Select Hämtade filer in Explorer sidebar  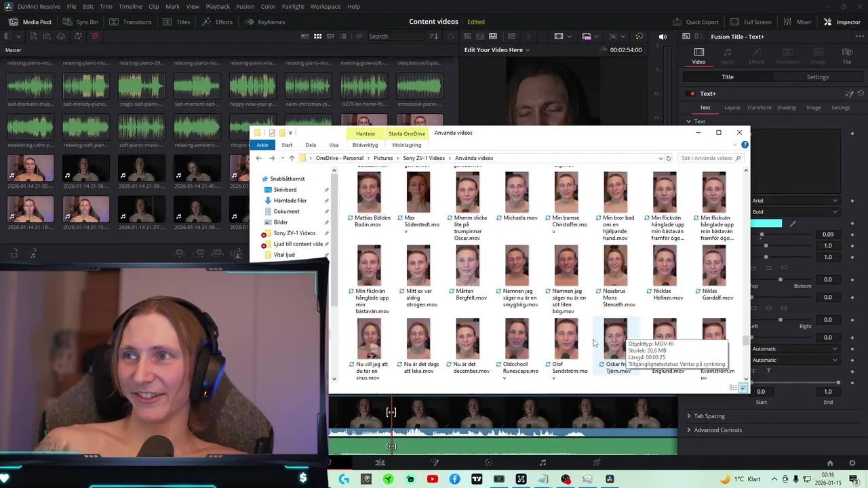tap(290, 201)
